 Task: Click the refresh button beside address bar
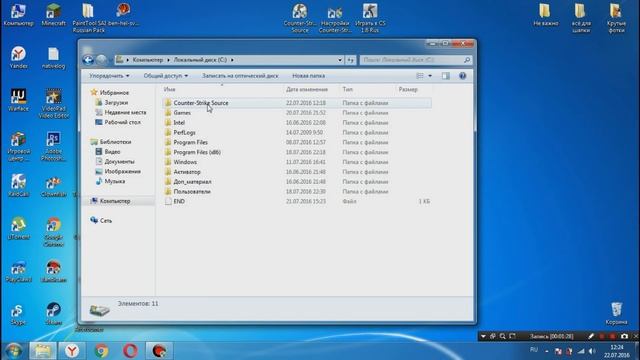[351, 60]
